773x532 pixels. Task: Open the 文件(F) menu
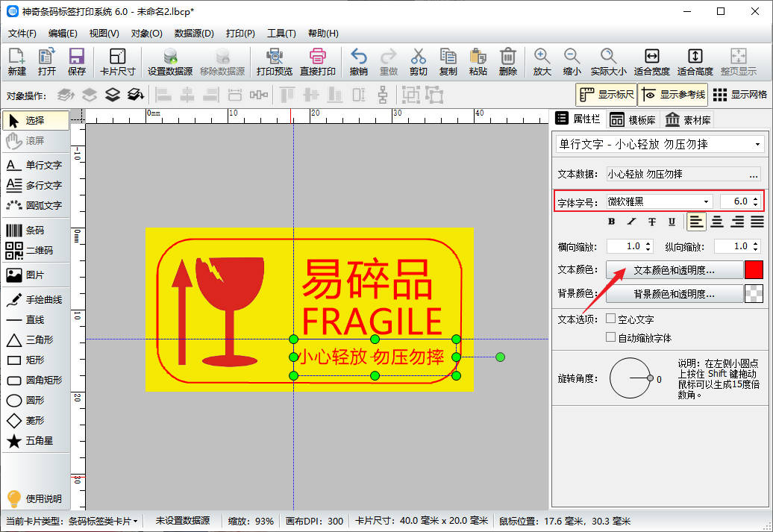(x=22, y=34)
